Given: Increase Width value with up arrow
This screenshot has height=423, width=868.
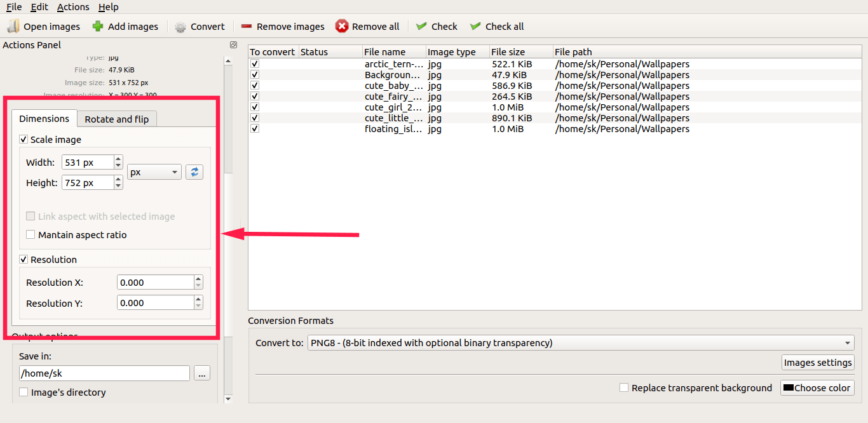Looking at the screenshot, I should coord(118,159).
